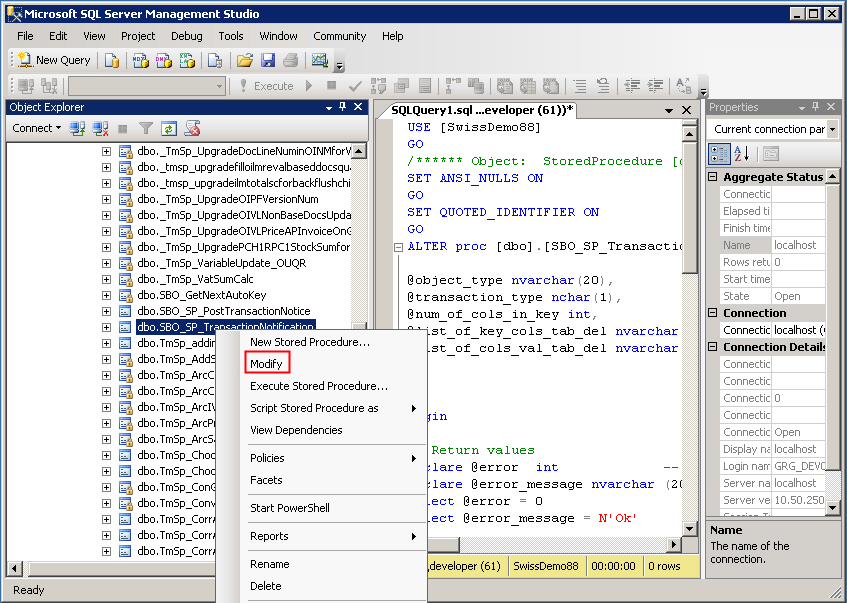Choose Execute Stored Procedure in context menu
Image resolution: width=847 pixels, height=603 pixels.
point(321,386)
